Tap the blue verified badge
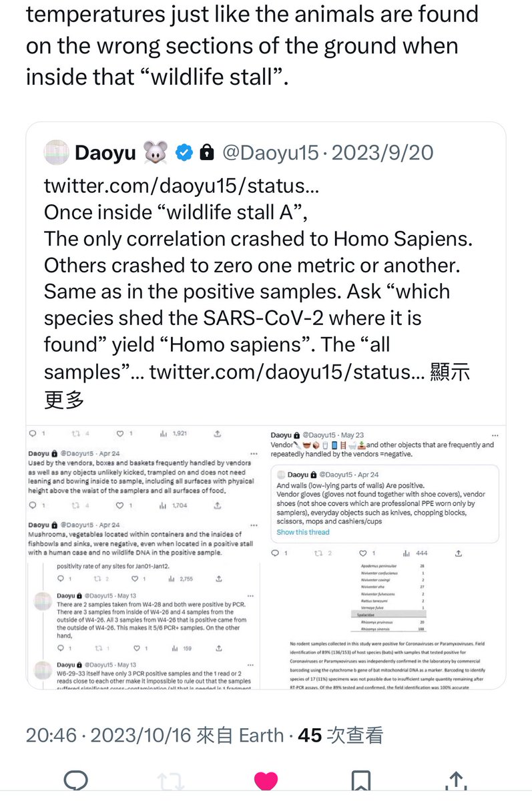This screenshot has height=801, width=532. click(184, 153)
